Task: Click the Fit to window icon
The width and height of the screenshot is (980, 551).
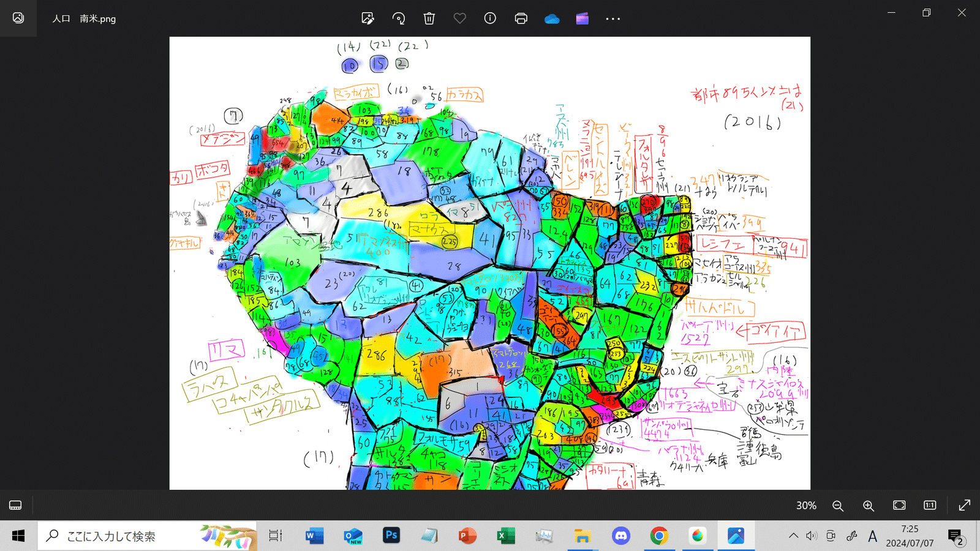Action: (899, 505)
